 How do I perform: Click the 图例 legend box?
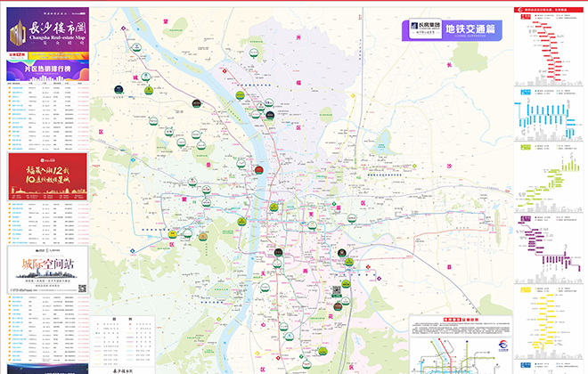click(122, 341)
